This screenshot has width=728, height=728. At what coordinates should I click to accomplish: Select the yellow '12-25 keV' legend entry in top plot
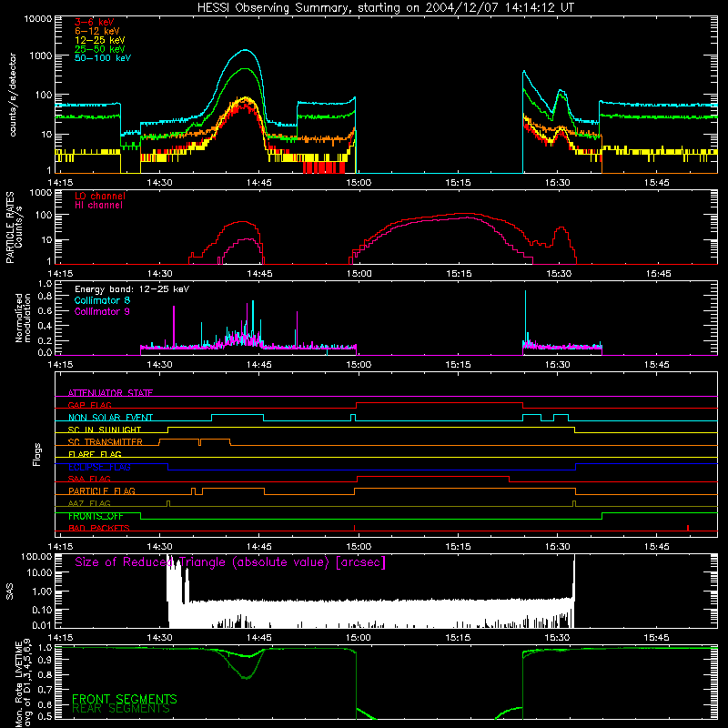pos(100,40)
